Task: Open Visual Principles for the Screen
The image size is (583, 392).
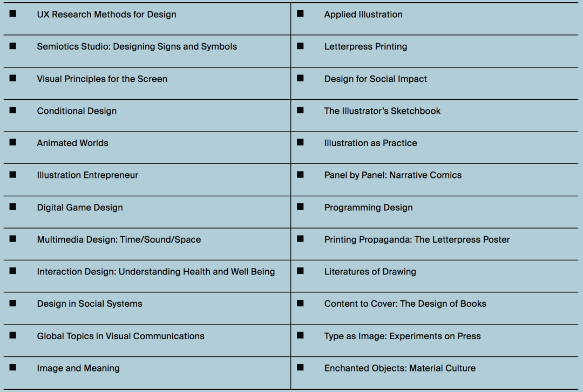Action: 102,79
